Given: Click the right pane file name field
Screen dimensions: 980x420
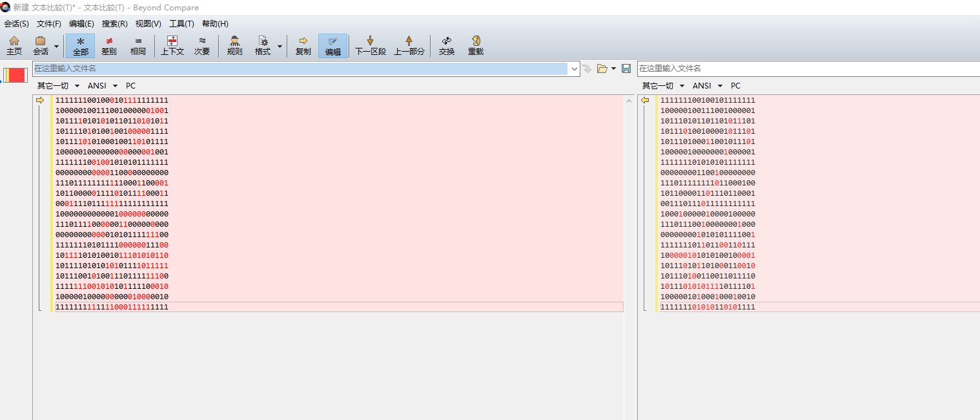Looking at the screenshot, I should pyautogui.click(x=808, y=68).
